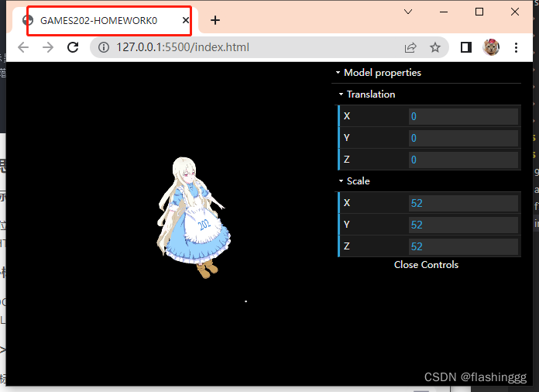The height and width of the screenshot is (392, 539).
Task: Reload the page with refresh icon
Action: click(73, 47)
